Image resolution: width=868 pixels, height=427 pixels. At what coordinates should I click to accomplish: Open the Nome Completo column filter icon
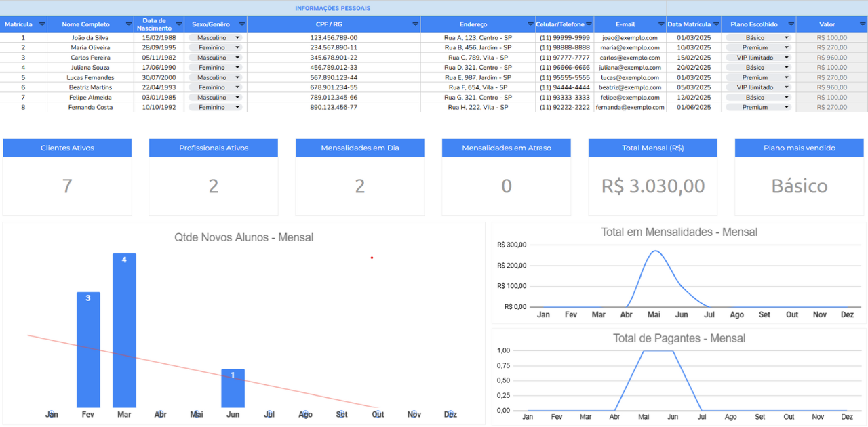point(129,24)
